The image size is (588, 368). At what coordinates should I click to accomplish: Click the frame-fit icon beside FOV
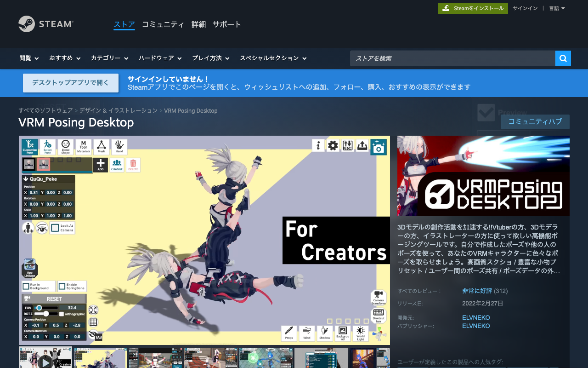[x=93, y=310]
